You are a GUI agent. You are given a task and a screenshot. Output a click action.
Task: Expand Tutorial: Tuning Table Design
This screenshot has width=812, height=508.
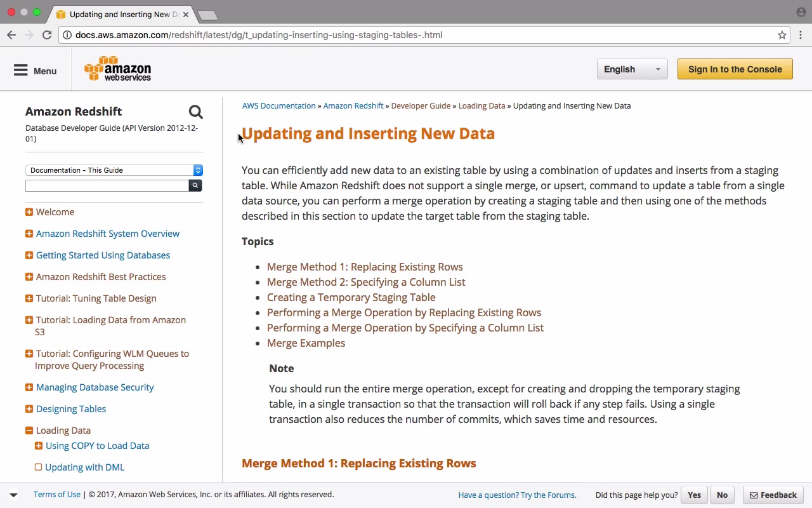point(29,298)
